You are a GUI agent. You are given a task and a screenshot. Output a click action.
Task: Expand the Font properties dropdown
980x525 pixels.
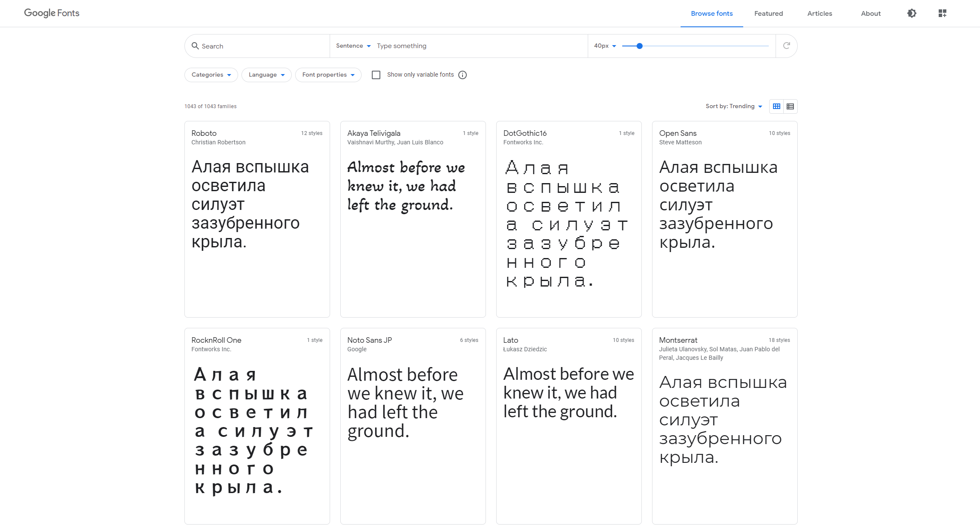pyautogui.click(x=328, y=74)
